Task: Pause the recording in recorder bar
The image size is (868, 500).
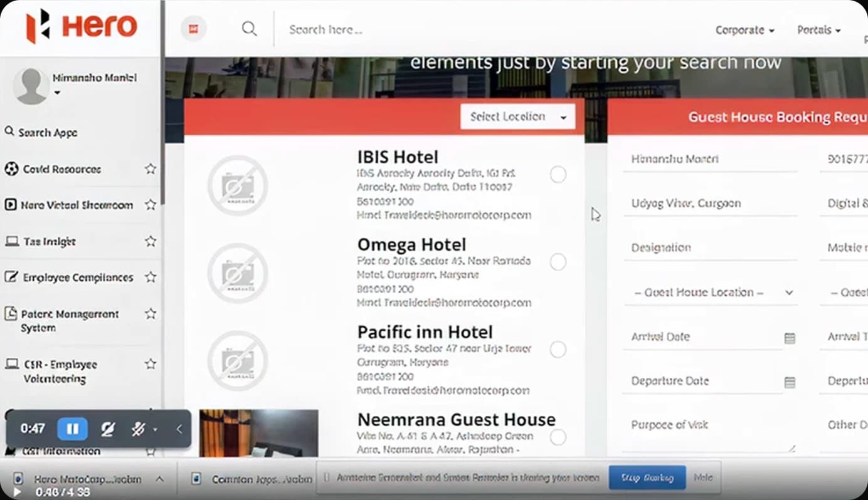Action: tap(73, 429)
